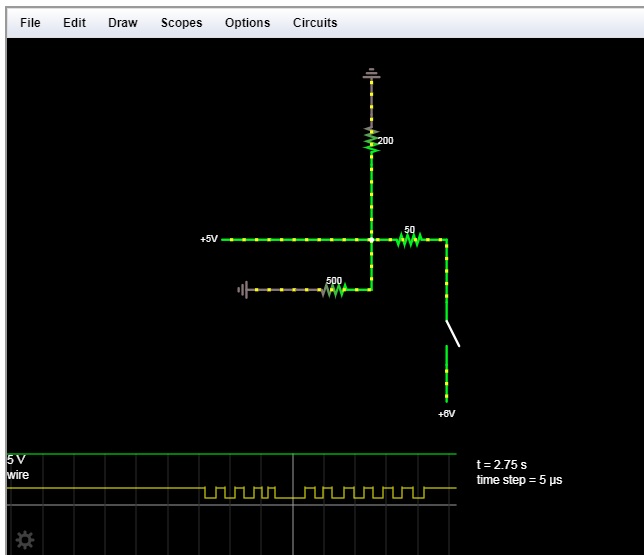This screenshot has width=644, height=555.
Task: Open the Draw menu
Action: [x=123, y=23]
